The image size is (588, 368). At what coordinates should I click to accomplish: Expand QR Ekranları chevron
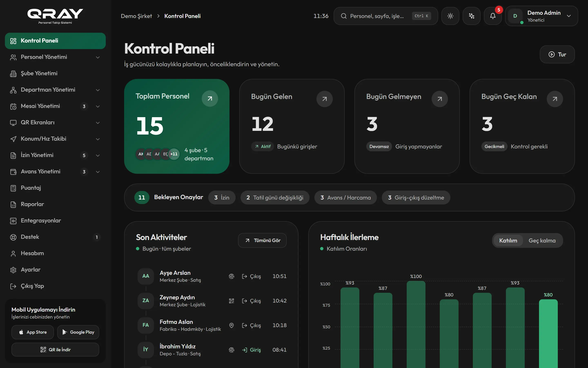coord(98,123)
